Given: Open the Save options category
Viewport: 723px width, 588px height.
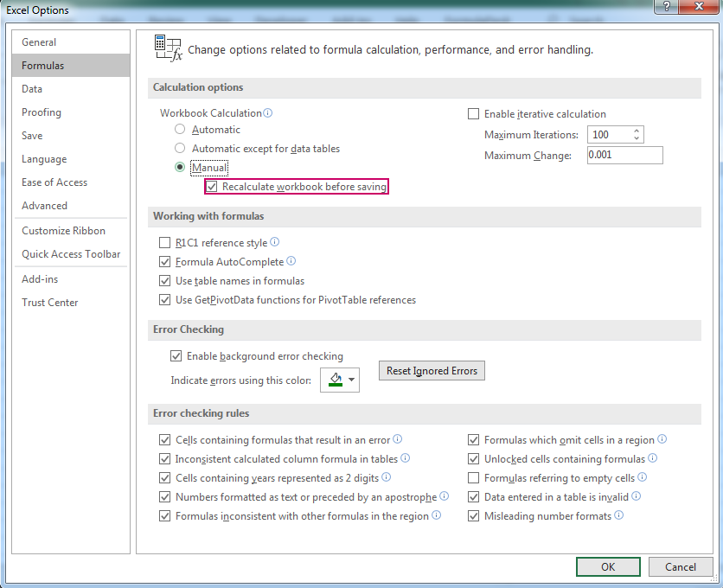Looking at the screenshot, I should [x=71, y=136].
